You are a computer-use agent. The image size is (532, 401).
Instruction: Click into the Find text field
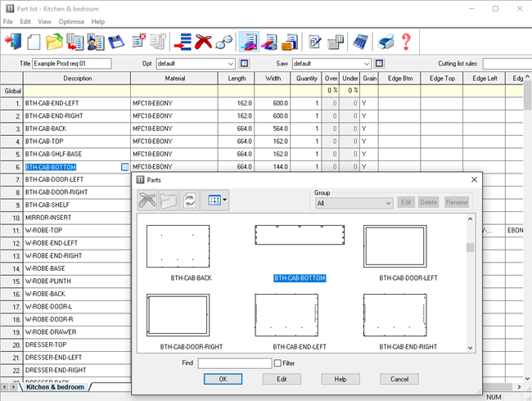[235, 363]
